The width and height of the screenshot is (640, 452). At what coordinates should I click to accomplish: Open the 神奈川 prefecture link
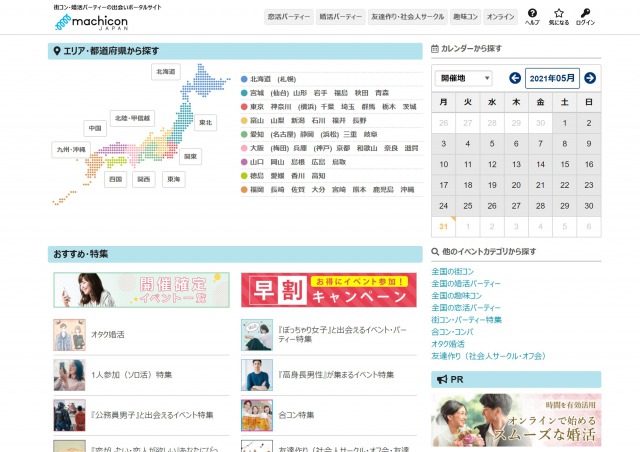(x=281, y=107)
